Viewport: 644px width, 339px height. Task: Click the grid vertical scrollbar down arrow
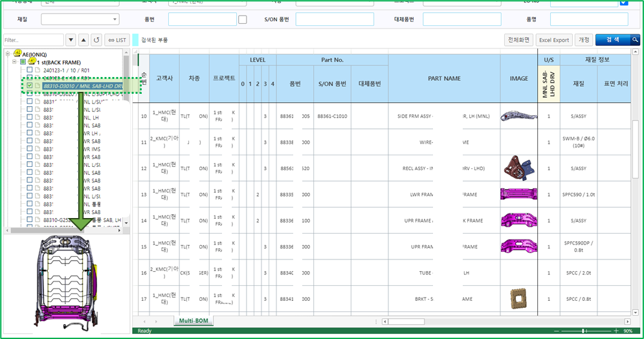(635, 312)
